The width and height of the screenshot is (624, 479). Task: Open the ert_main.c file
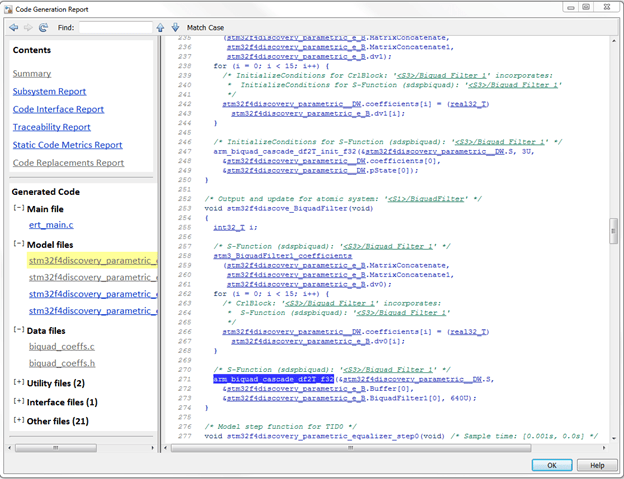tap(51, 225)
